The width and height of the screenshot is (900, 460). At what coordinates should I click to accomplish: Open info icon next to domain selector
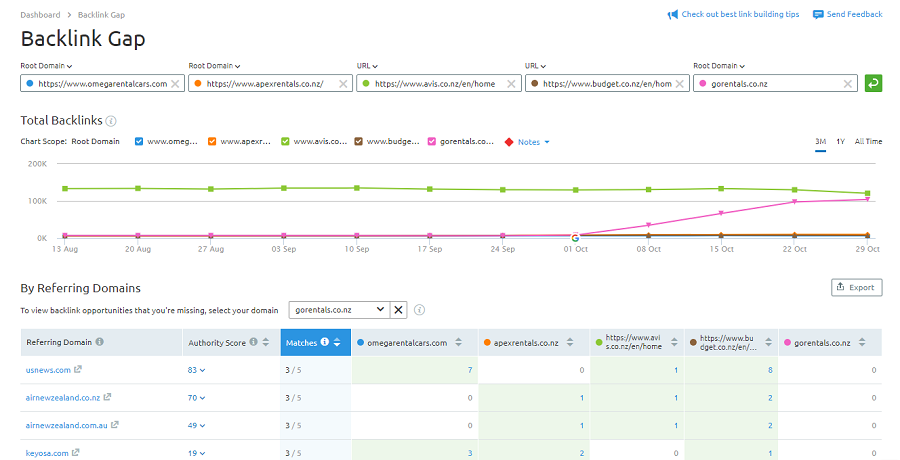pyautogui.click(x=420, y=310)
